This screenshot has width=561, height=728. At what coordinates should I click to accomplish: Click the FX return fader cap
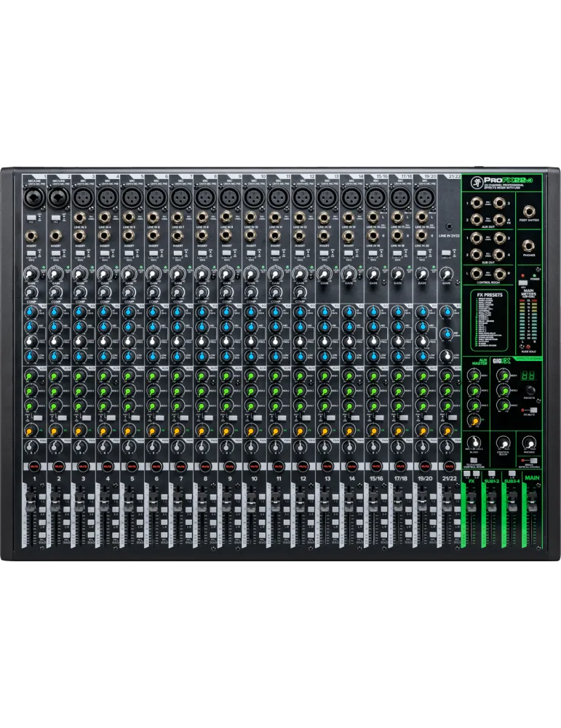point(471,503)
